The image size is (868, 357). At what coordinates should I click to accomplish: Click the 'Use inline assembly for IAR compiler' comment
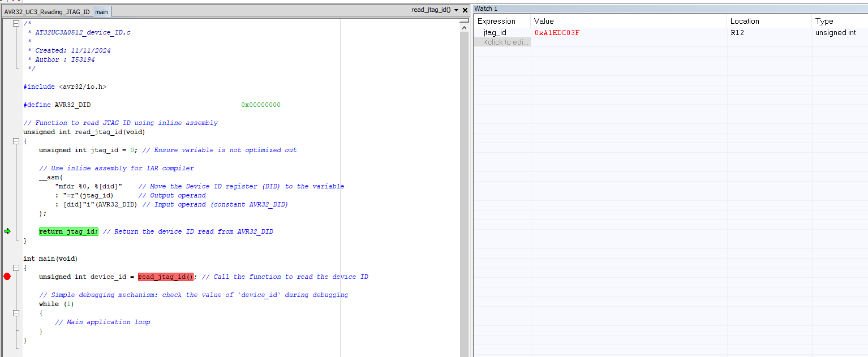pos(117,168)
